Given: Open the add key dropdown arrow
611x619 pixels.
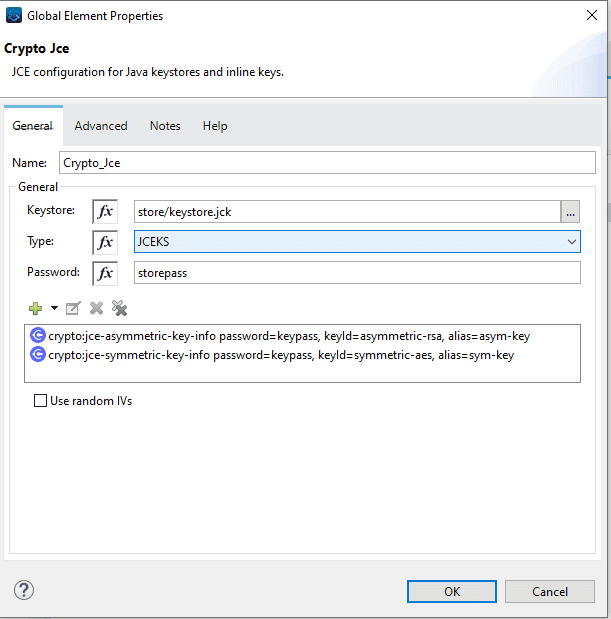Looking at the screenshot, I should tap(54, 308).
